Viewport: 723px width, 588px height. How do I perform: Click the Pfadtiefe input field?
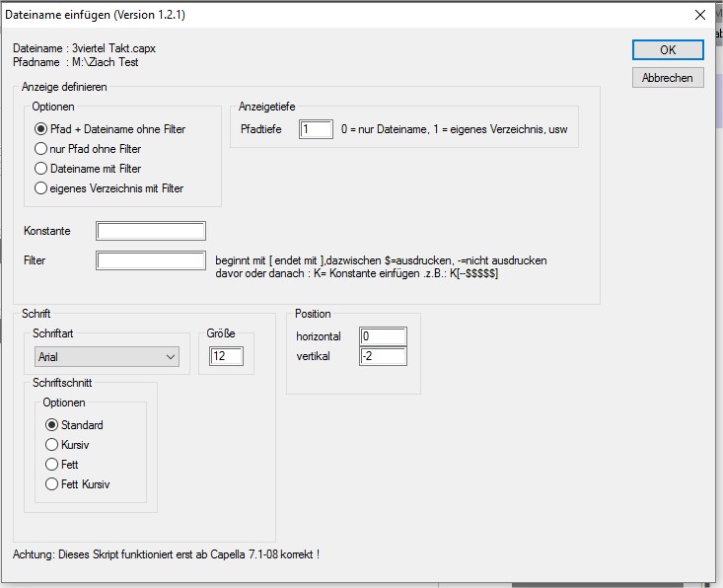click(317, 129)
